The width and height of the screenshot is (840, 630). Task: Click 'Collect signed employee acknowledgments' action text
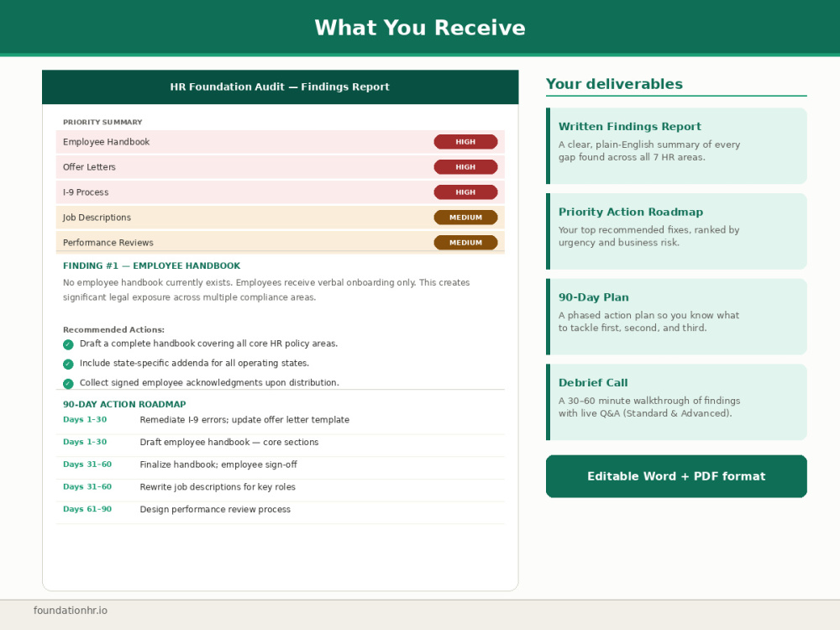pos(209,382)
